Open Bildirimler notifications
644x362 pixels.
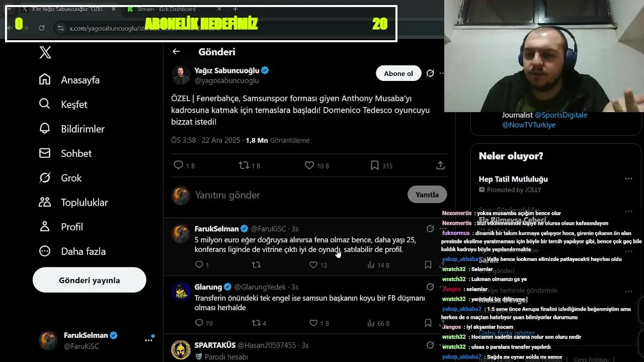point(71,129)
